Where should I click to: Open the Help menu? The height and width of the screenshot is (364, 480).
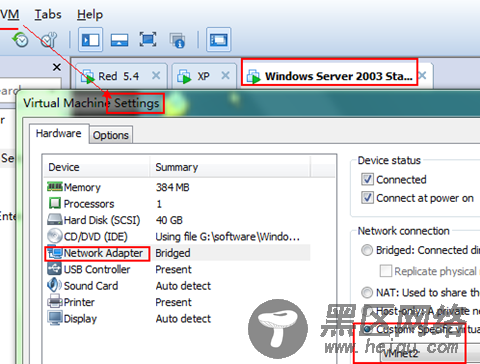point(90,14)
